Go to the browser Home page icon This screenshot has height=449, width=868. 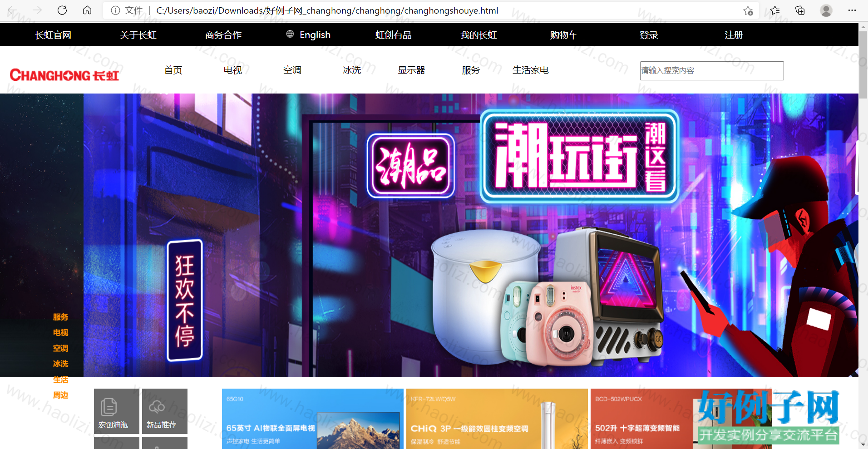(x=87, y=10)
